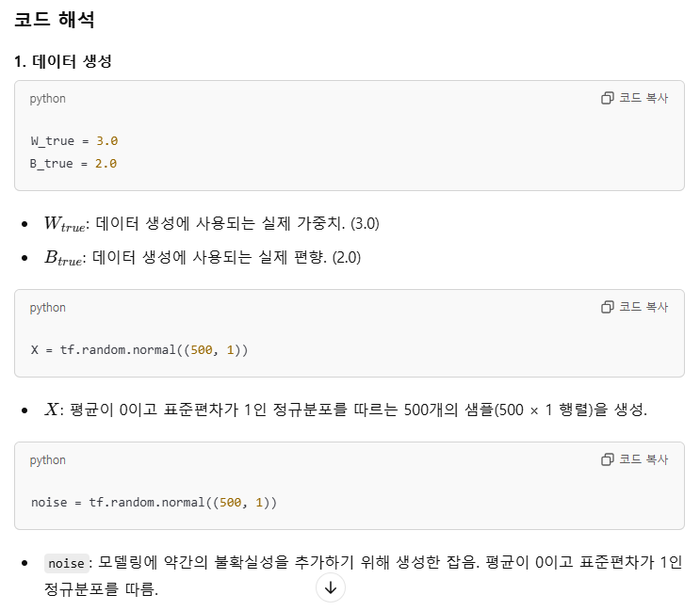
Task: Click the scroll-to-bottom down arrow button
Action: click(x=331, y=587)
